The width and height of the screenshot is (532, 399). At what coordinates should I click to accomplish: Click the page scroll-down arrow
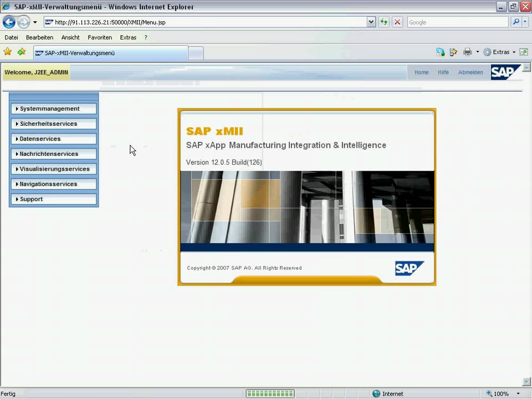click(526, 381)
